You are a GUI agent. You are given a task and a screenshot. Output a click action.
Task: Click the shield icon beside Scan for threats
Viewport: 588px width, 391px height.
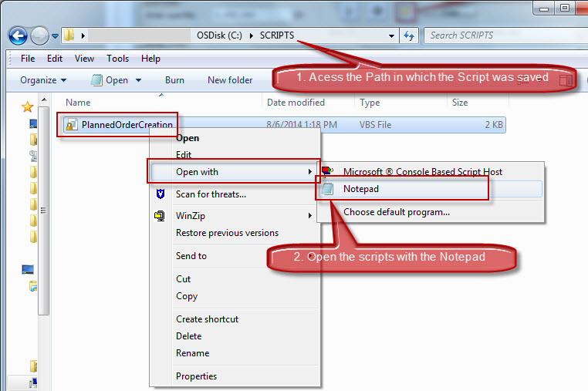point(161,194)
